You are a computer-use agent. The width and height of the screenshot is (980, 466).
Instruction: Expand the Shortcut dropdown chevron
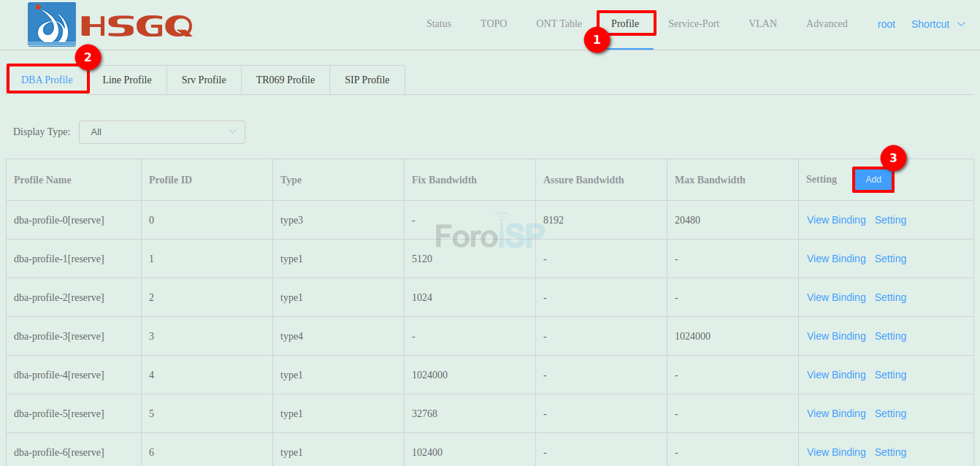tap(961, 24)
